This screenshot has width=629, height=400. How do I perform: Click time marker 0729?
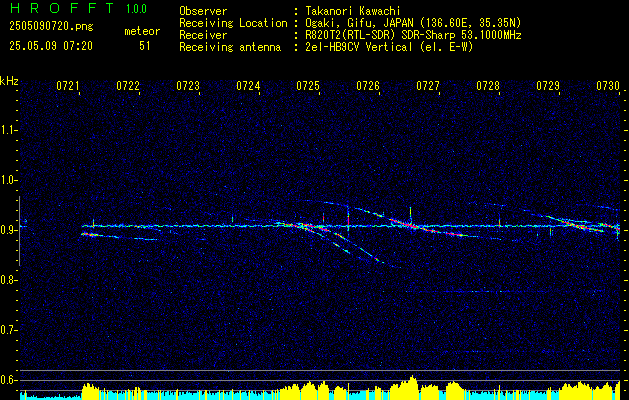[x=548, y=86]
